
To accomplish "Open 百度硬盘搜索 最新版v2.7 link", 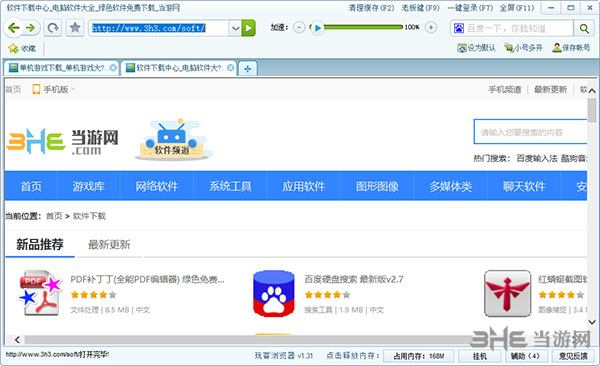I will click(x=354, y=279).
